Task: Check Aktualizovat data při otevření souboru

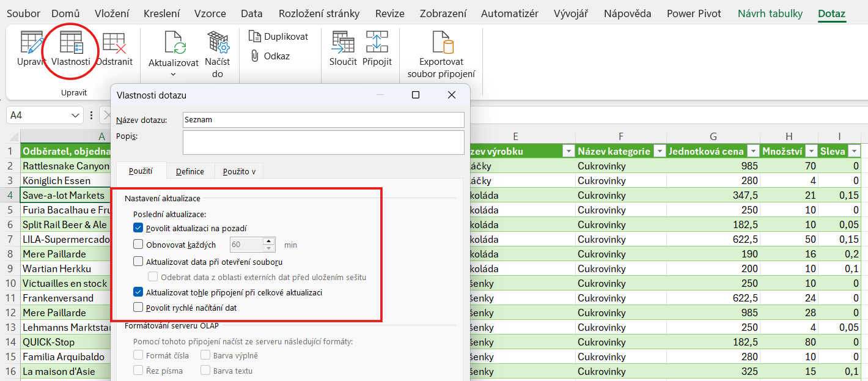Action: [x=138, y=262]
